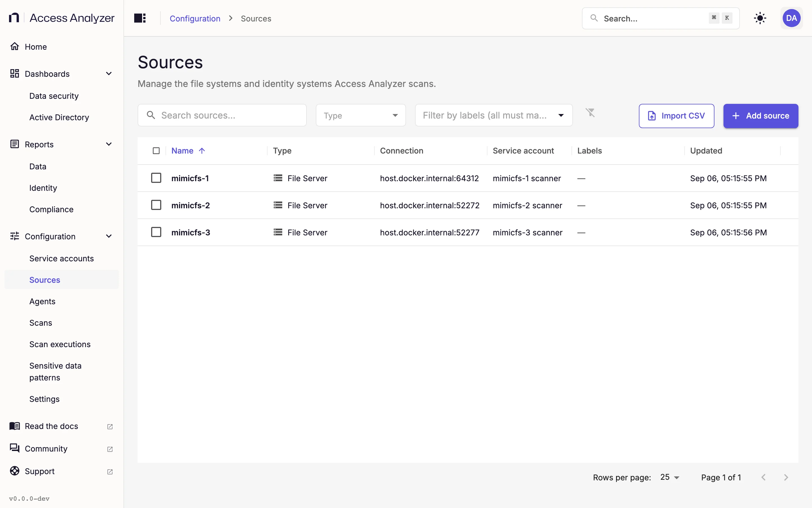Sort by the Updated column header

[706, 151]
